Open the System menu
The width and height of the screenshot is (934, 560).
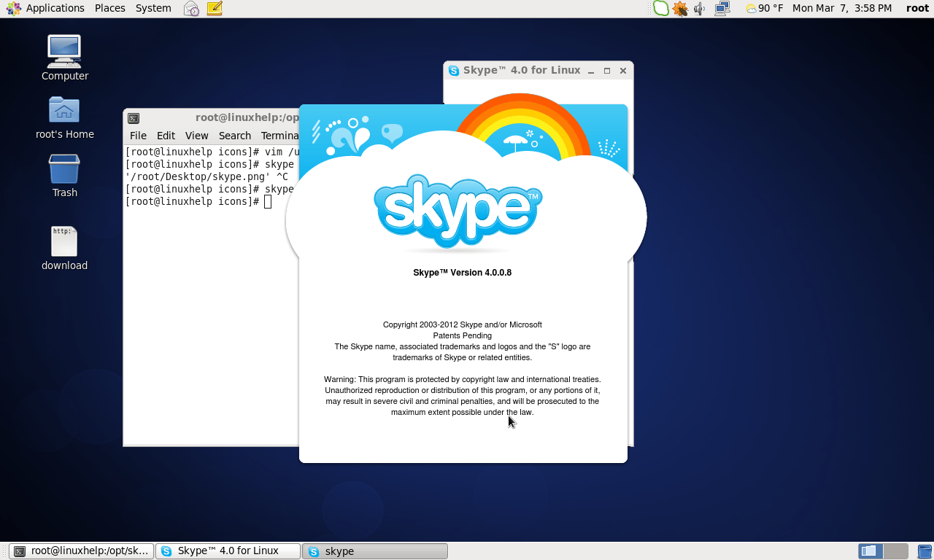click(153, 9)
